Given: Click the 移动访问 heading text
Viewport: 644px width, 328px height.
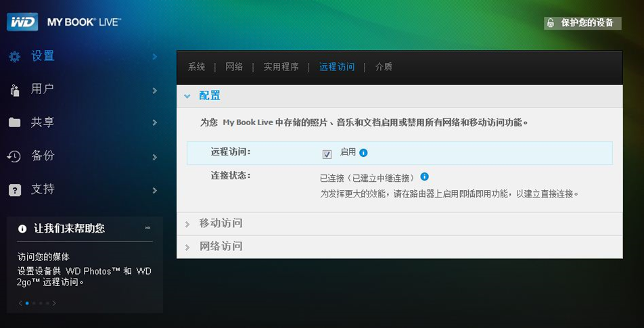Looking at the screenshot, I should [x=221, y=223].
